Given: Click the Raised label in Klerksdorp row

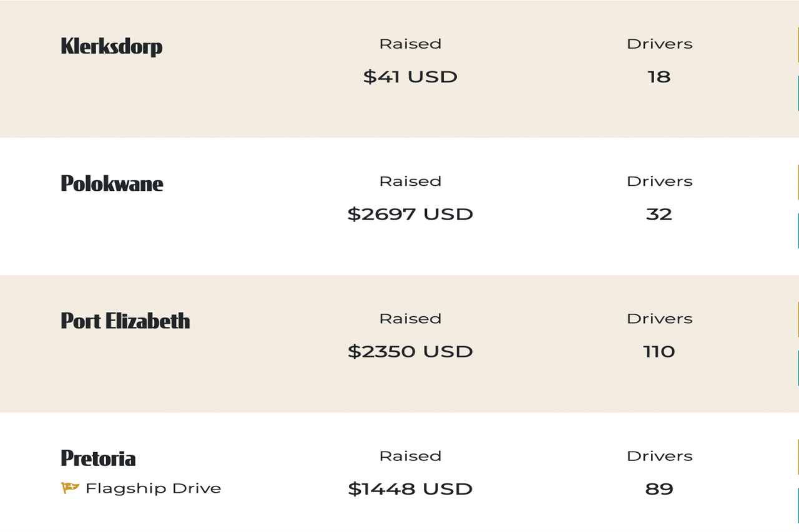Looking at the screenshot, I should coord(410,44).
